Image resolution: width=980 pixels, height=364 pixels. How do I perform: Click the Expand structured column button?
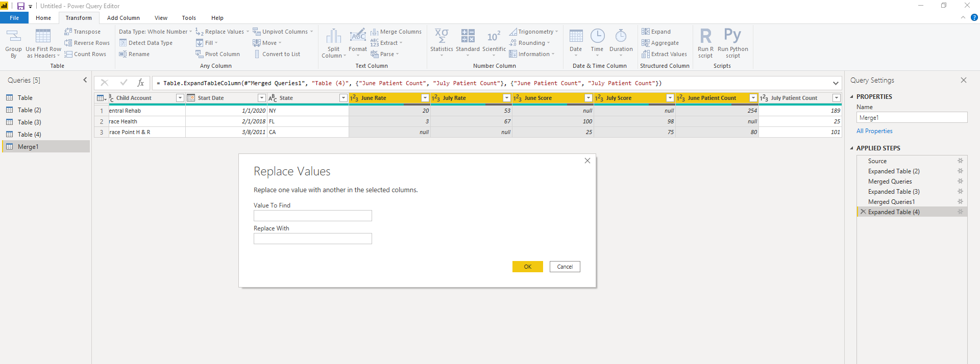[656, 32]
